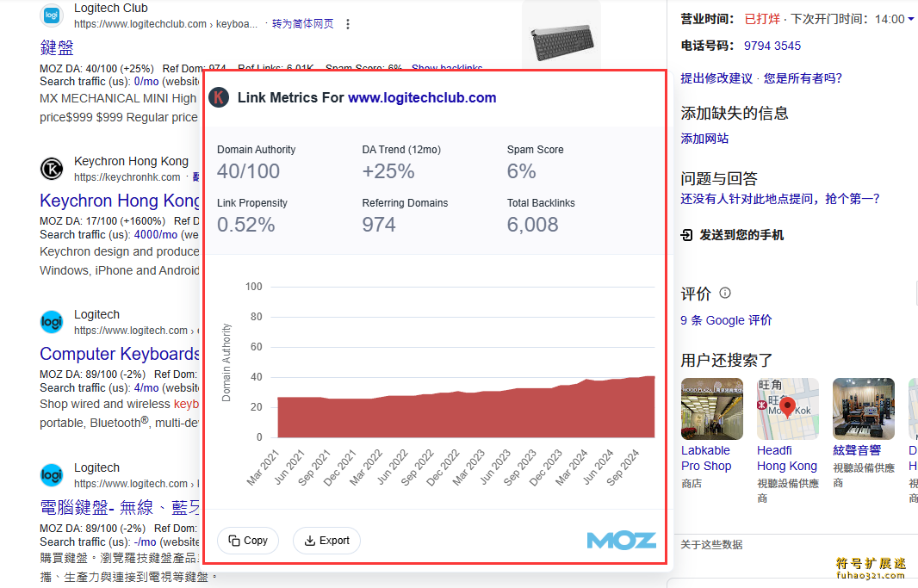Open Headfi Hong Kong map thumbnail
918x588 pixels.
[787, 409]
